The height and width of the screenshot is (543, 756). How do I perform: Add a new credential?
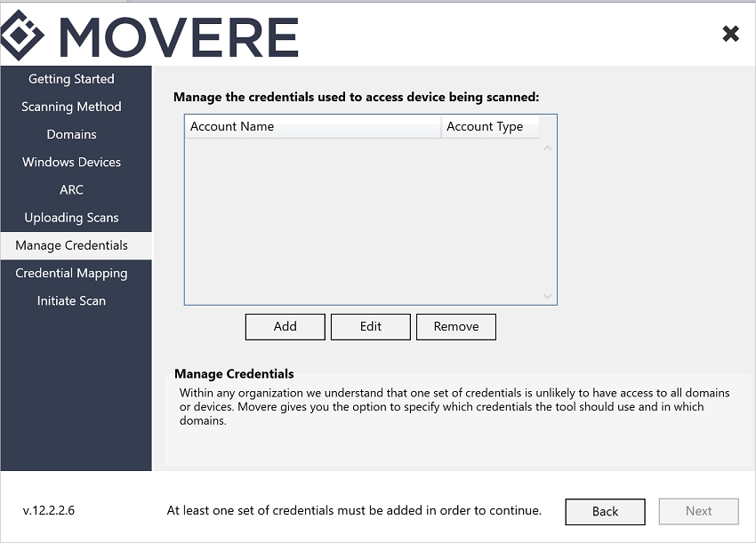pyautogui.click(x=285, y=327)
